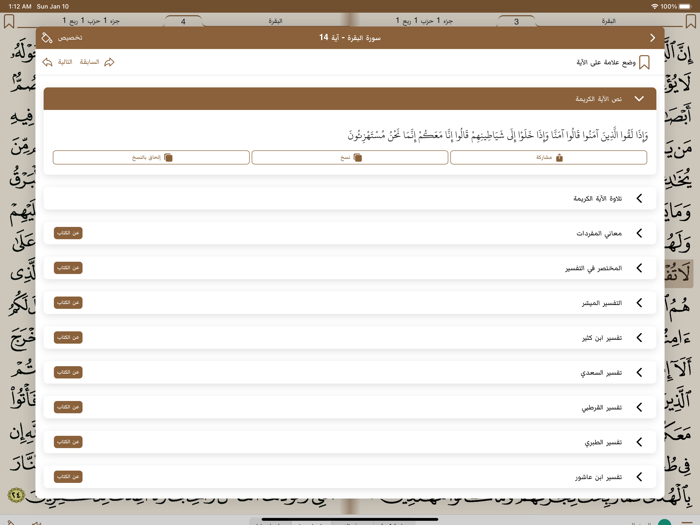
Task: Select page number tab 4 on Mushaf
Action: (183, 21)
